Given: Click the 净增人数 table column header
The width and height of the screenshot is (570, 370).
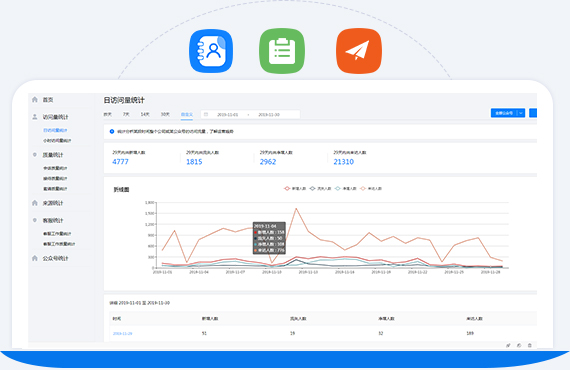Looking at the screenshot, I should click(x=386, y=318).
